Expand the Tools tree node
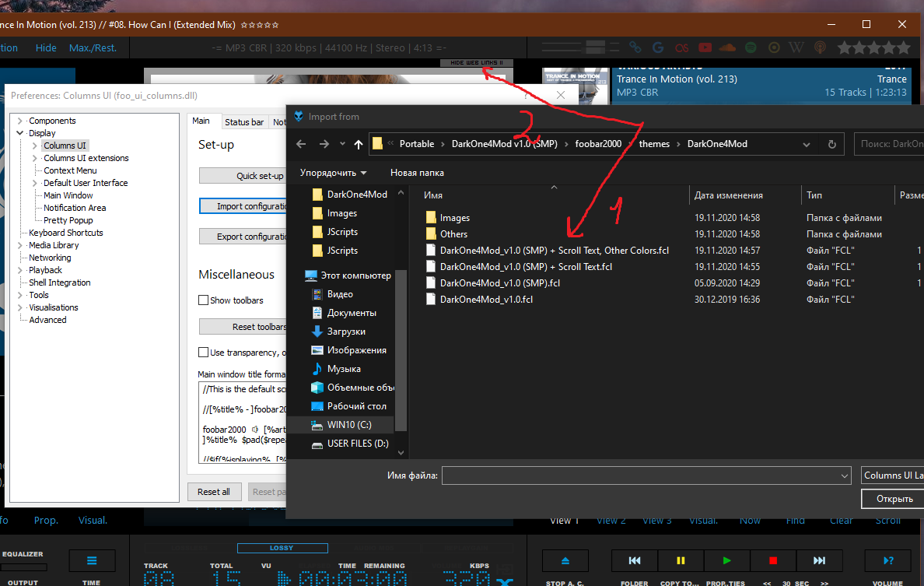 click(19, 295)
